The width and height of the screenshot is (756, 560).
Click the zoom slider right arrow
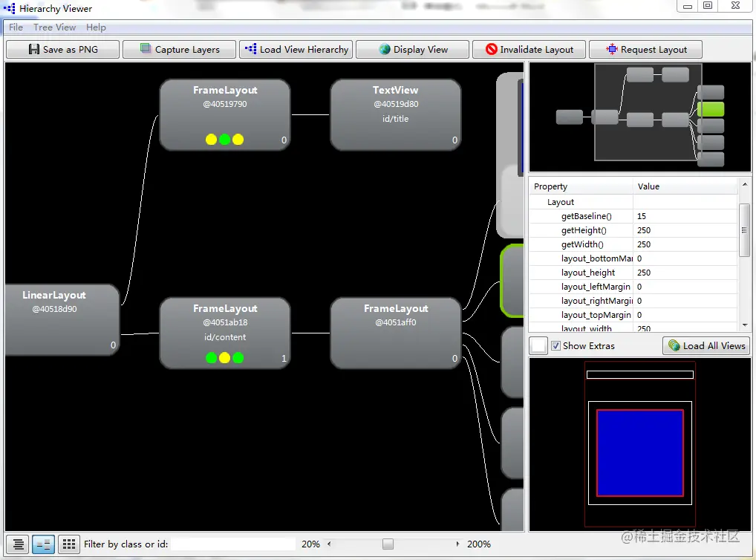[457, 544]
